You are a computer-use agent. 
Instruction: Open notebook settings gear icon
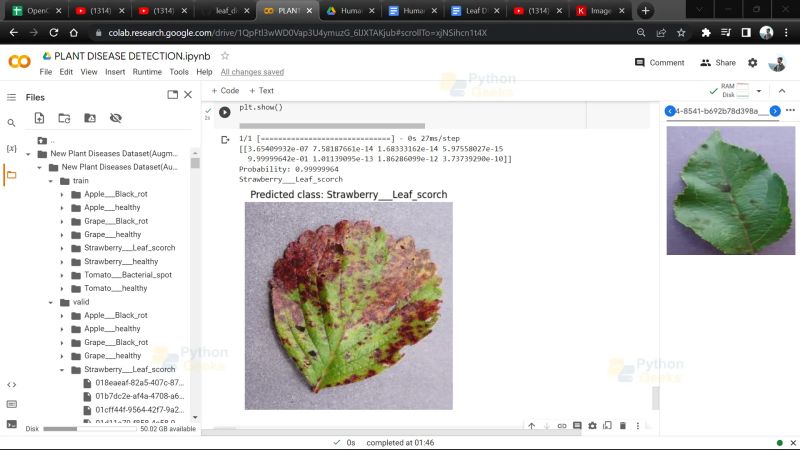pyautogui.click(x=753, y=63)
